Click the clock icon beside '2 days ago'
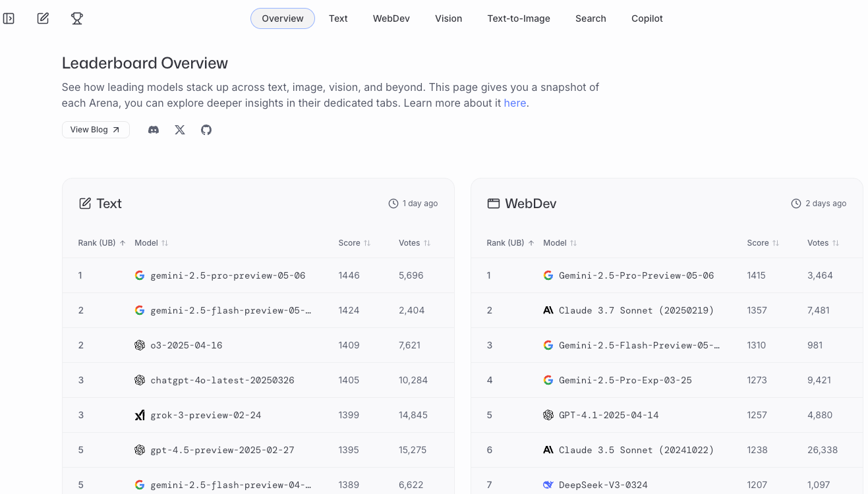This screenshot has width=868, height=494. (x=796, y=204)
